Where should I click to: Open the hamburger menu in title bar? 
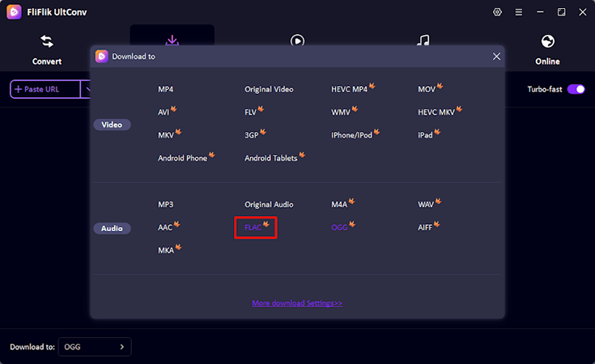coord(518,12)
